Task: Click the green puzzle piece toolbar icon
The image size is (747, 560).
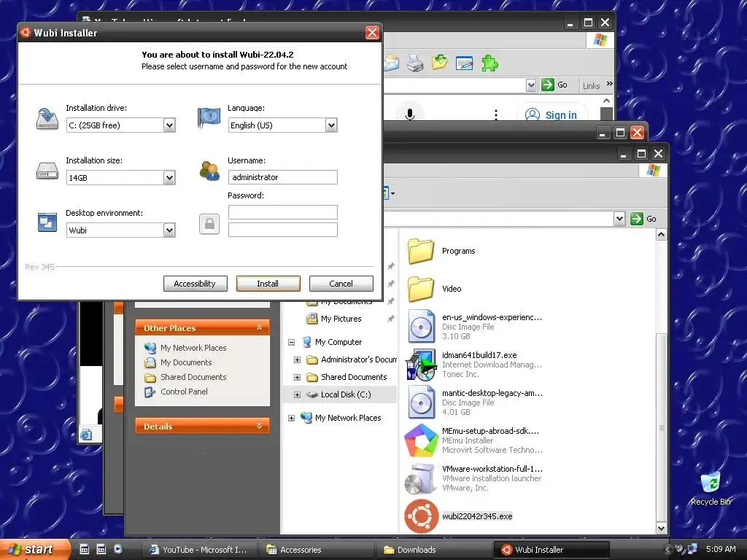Action: click(x=489, y=63)
